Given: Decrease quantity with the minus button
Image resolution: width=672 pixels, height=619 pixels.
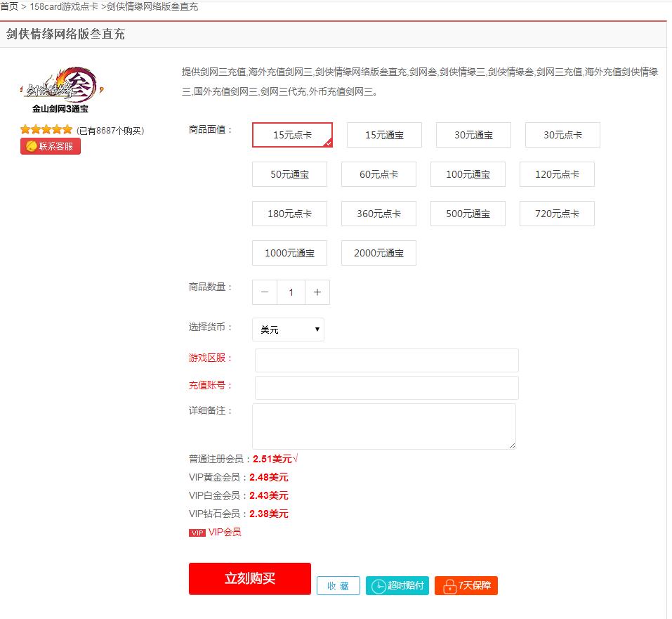Looking at the screenshot, I should (265, 292).
